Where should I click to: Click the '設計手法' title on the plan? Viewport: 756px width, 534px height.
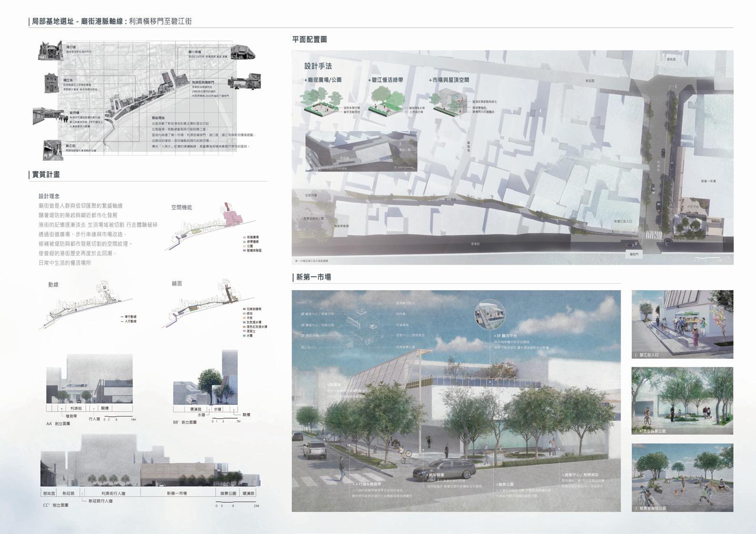pyautogui.click(x=318, y=66)
